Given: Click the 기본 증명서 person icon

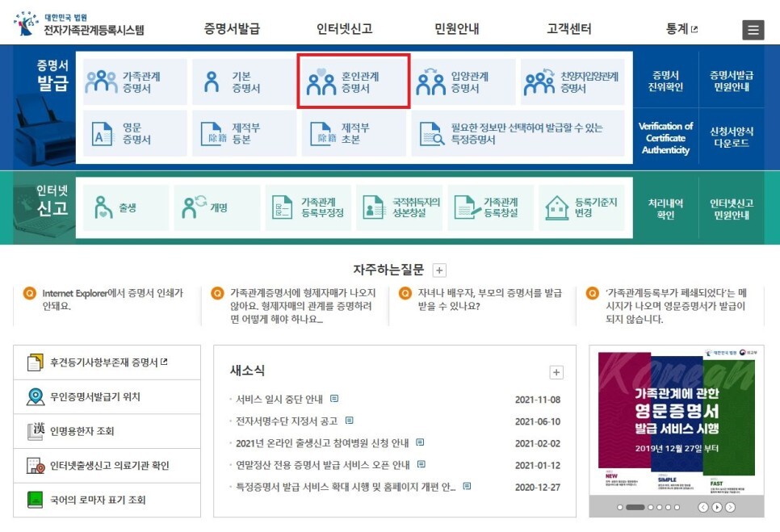Looking at the screenshot, I should click(x=212, y=82).
